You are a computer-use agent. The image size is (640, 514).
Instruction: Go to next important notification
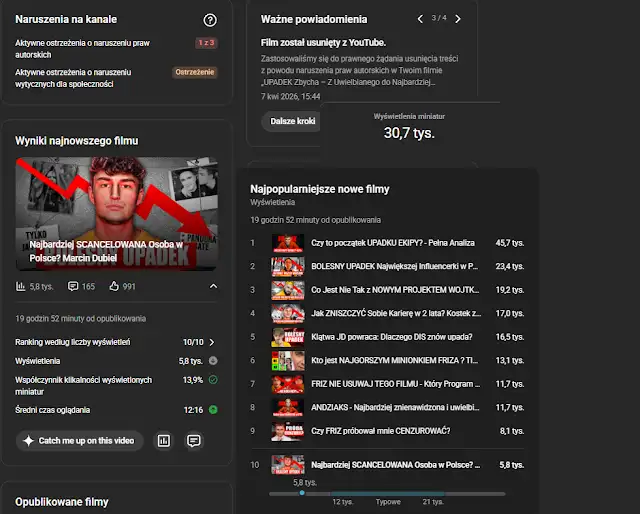(x=458, y=19)
